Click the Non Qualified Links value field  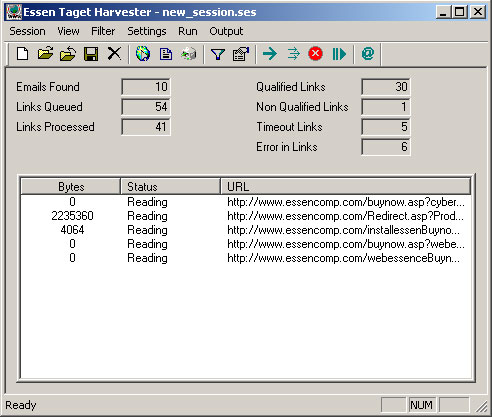[x=386, y=107]
